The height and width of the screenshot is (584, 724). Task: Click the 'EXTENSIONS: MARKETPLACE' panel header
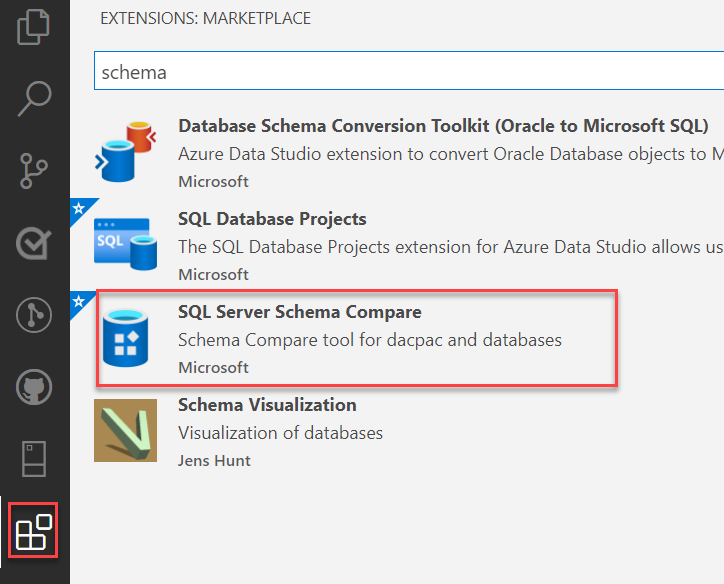205,18
